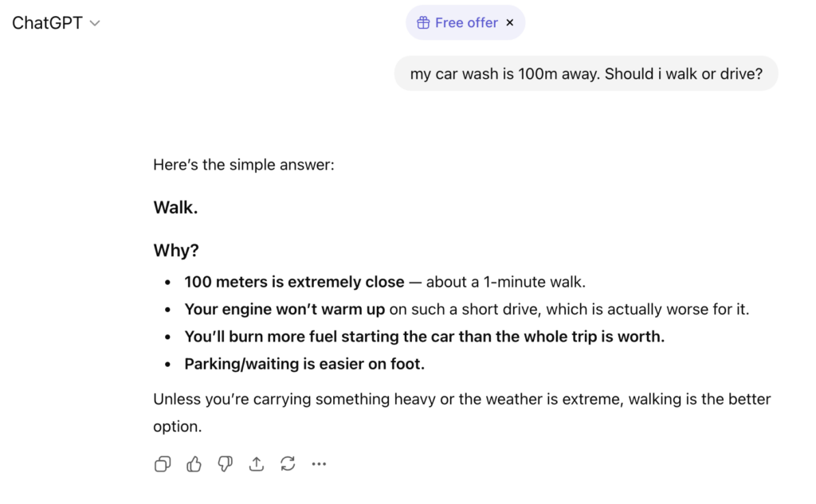Open the ChatGPT model selector dropdown
Screen dimensions: 816x504
(x=56, y=22)
